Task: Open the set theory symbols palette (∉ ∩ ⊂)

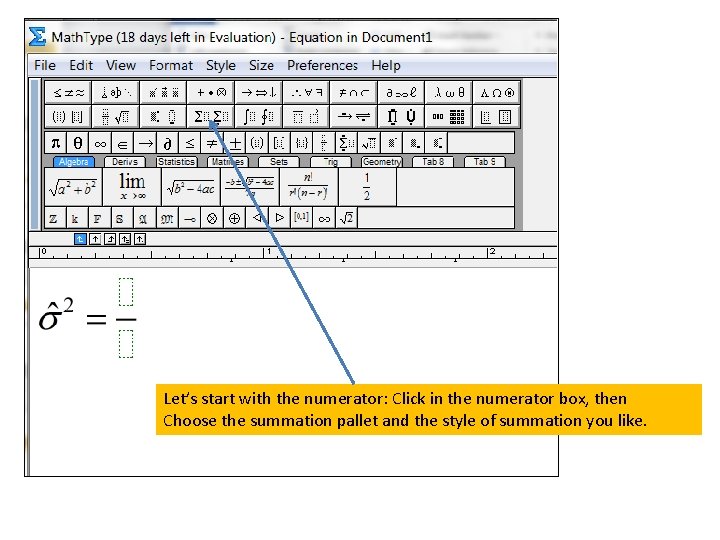Action: tap(354, 93)
